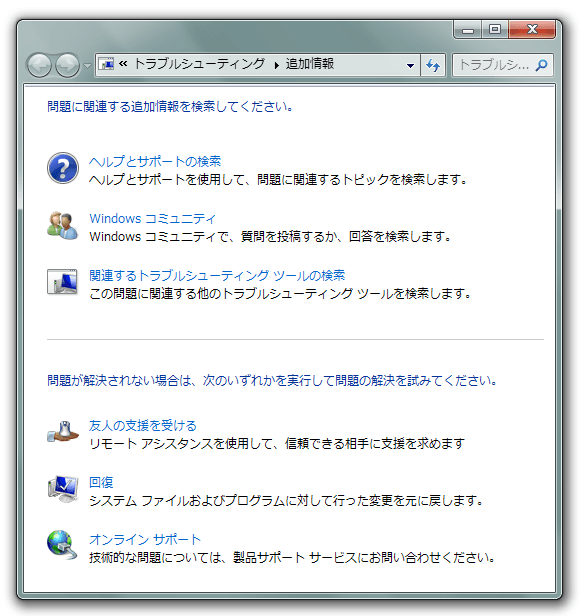Click the control panel icon in address bar
Screen dimensions: 580x616
106,64
